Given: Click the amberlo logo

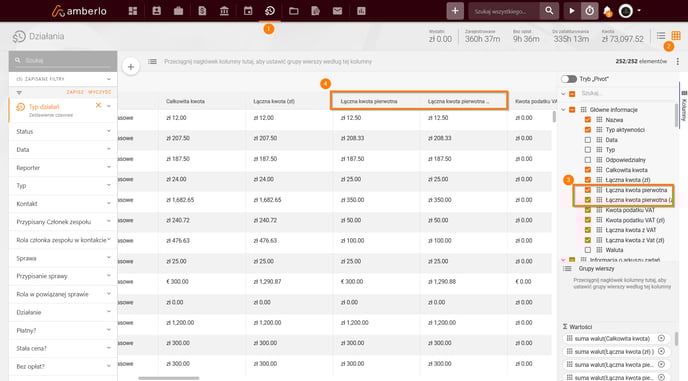Looking at the screenshot, I should click(x=79, y=11).
